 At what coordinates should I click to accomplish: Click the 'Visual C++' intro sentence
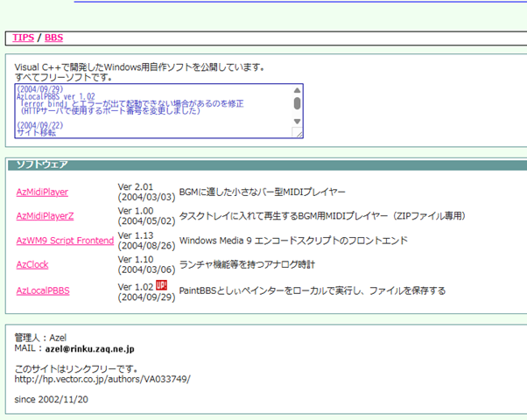tap(139, 67)
